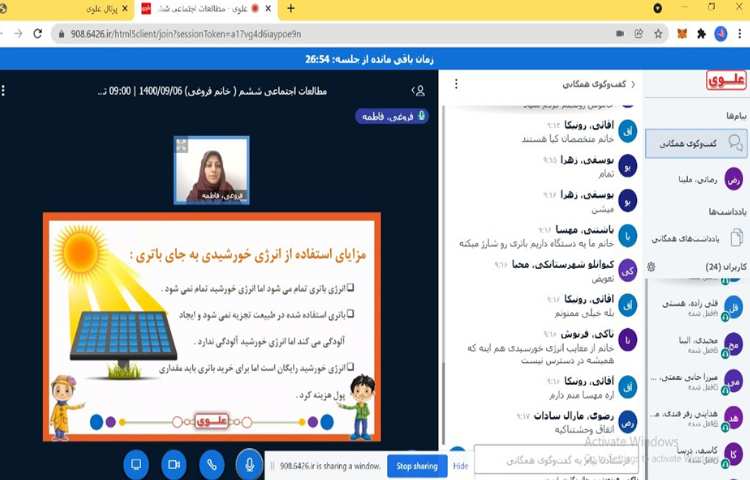Open a new browser tab

point(290,8)
